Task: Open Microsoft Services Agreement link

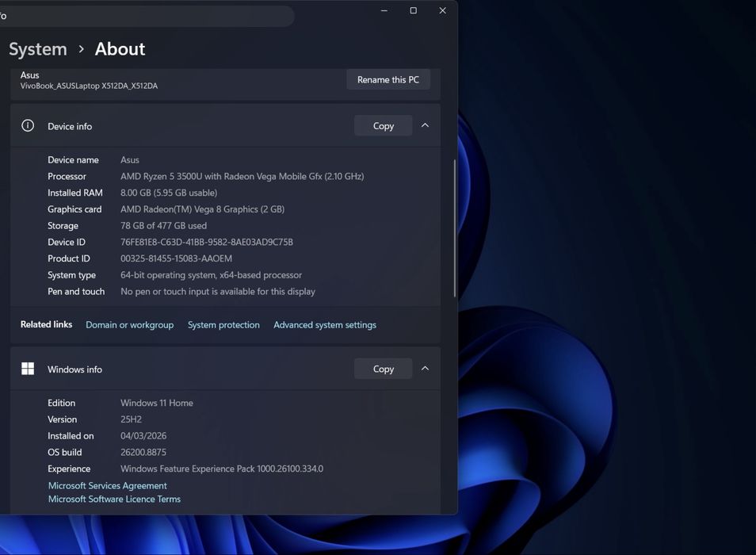Action: tap(108, 485)
